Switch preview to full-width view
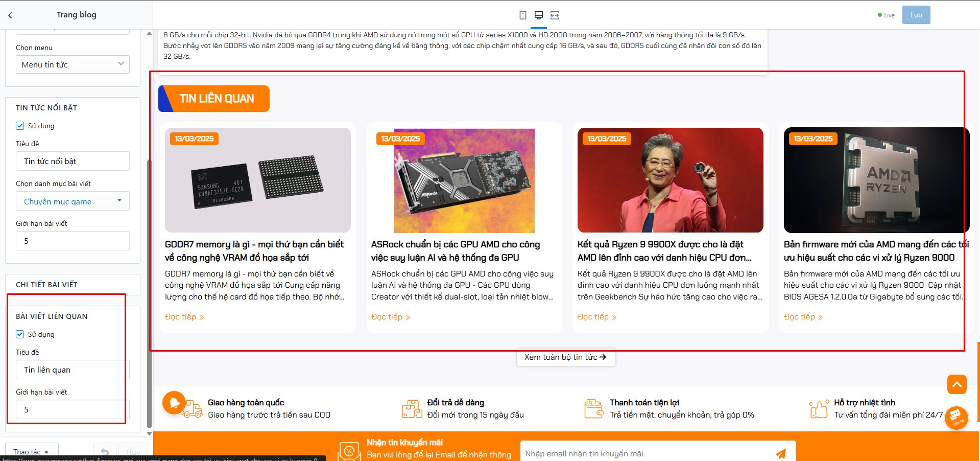 pos(555,15)
